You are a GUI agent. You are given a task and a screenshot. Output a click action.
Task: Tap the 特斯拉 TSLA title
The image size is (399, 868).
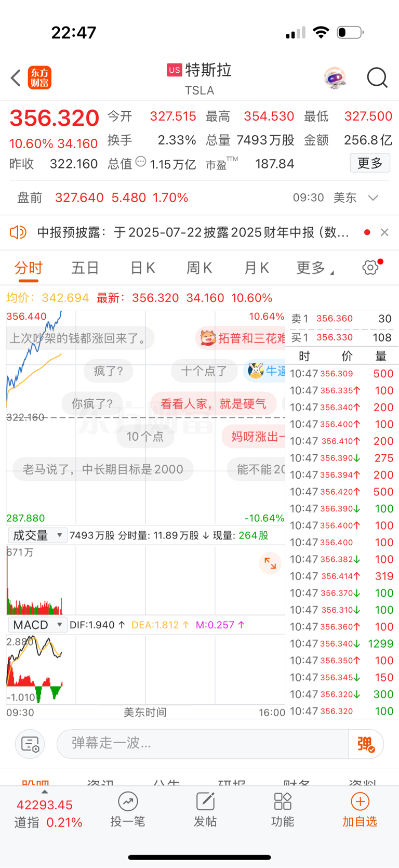click(x=200, y=78)
